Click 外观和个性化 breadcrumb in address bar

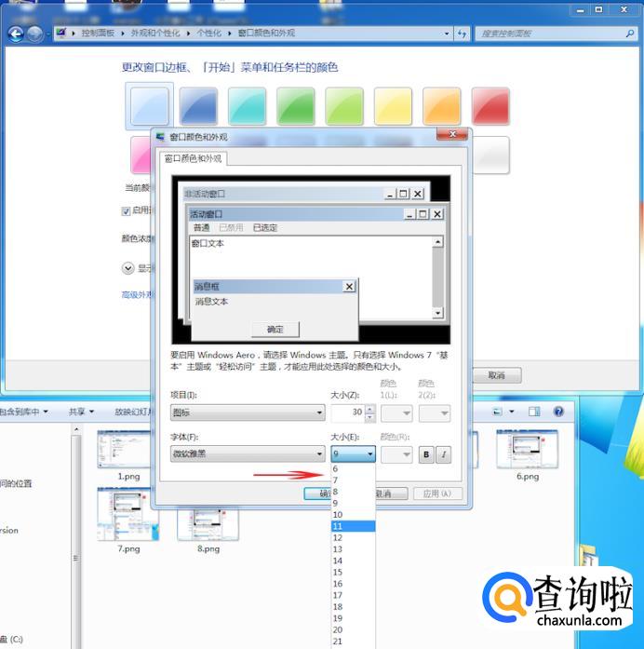155,34
